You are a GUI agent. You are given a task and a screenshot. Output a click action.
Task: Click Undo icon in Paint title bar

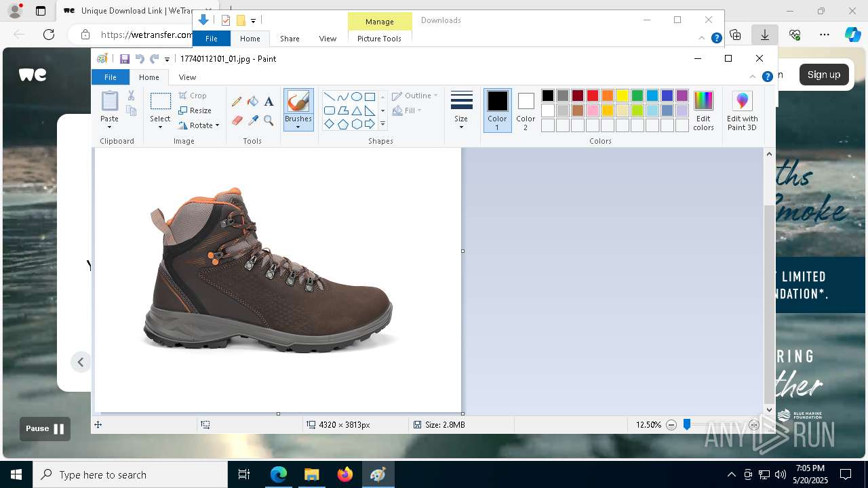[x=140, y=59]
